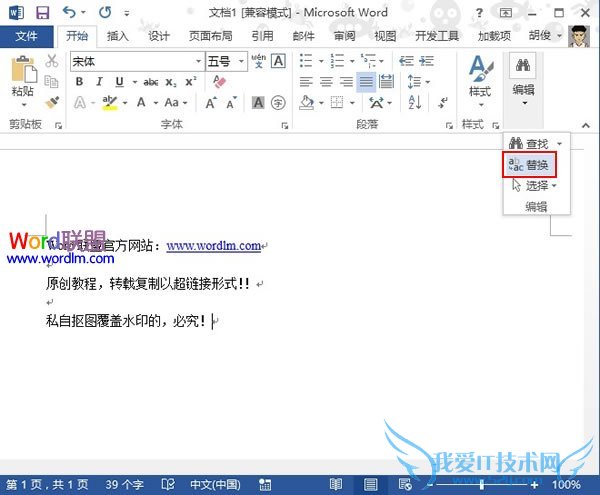Increase font size with grow font icon
Image resolution: width=600 pixels, height=495 pixels.
coord(210,103)
